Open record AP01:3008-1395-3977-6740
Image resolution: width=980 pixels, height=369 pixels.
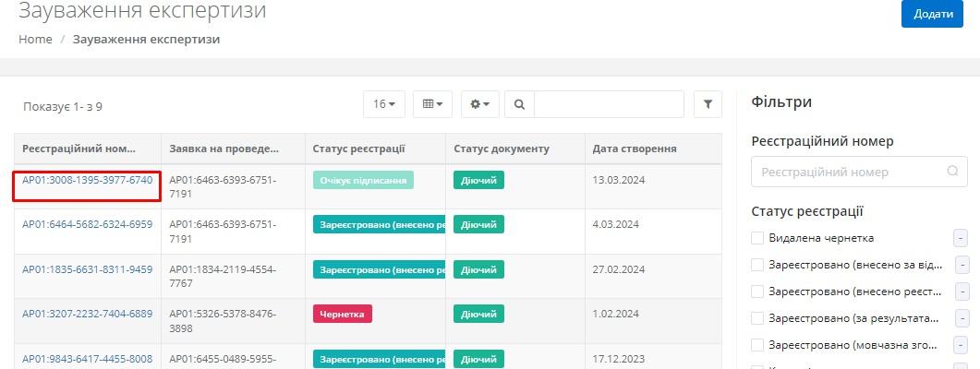pos(87,180)
